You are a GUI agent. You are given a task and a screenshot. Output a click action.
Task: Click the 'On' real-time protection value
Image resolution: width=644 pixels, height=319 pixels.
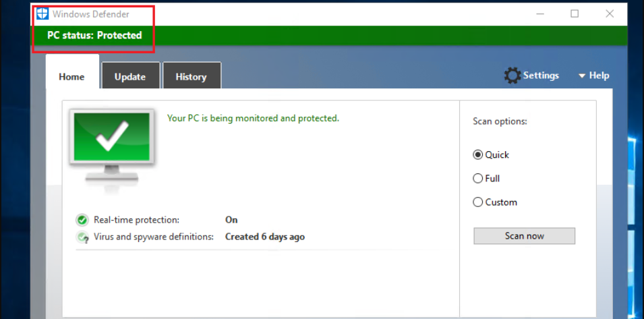[231, 220]
